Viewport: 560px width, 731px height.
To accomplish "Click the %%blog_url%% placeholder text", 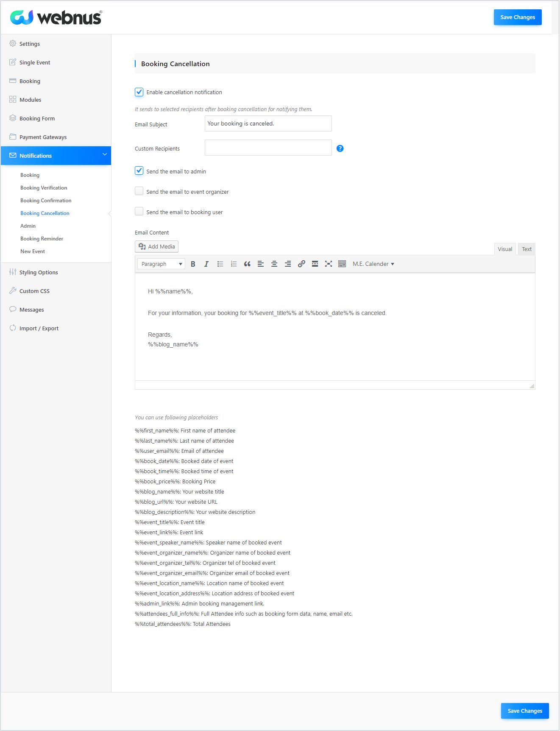I will [176, 502].
